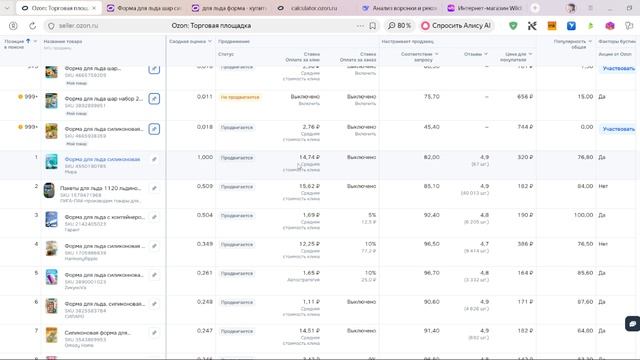The width and height of the screenshot is (640, 360).
Task: Expand review count for 'Пакеты для льда' row
Action: pos(476,193)
